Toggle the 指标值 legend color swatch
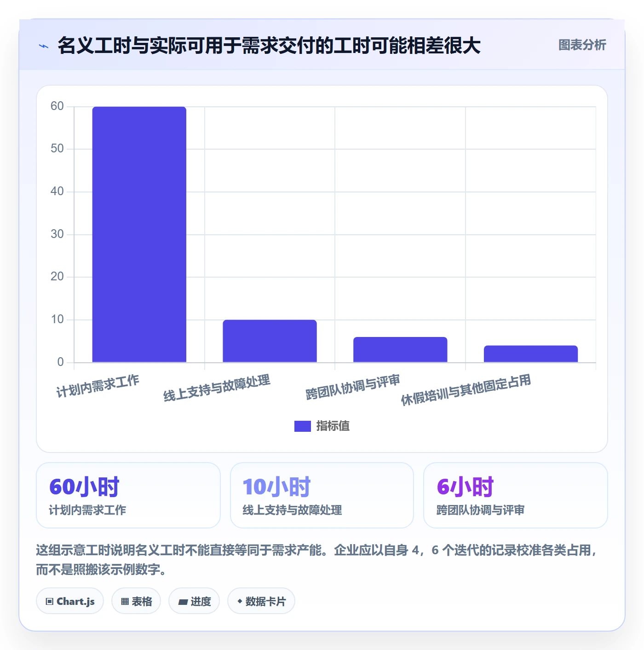 coord(302,426)
